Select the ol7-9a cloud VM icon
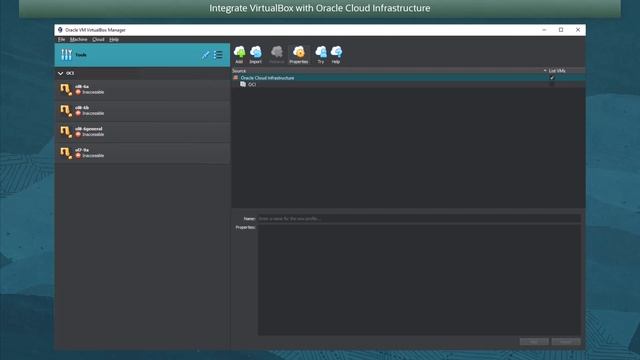 point(66,152)
